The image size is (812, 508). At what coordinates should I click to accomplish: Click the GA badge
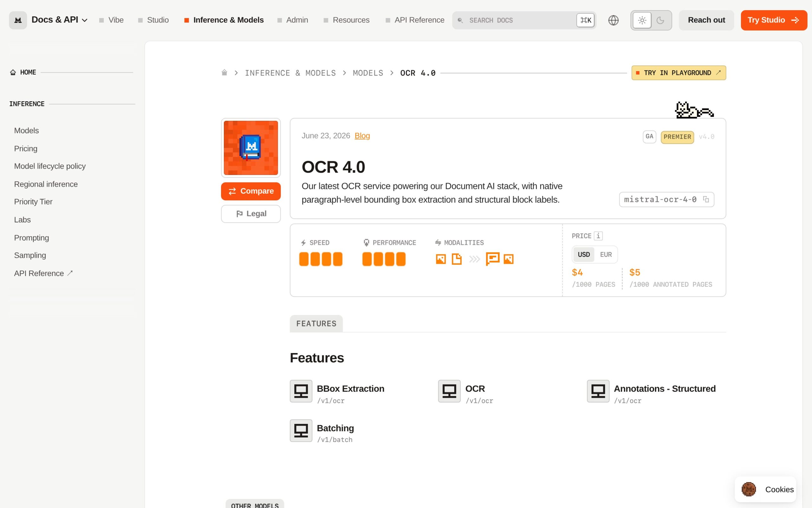pyautogui.click(x=649, y=137)
